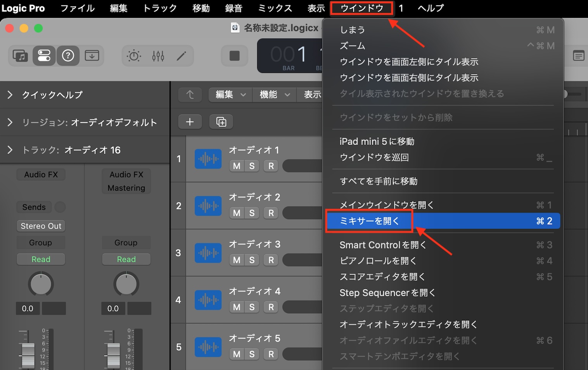Viewport: 588px width, 370px height.
Task: Open the Mixer sliders icon
Action: click(x=158, y=56)
